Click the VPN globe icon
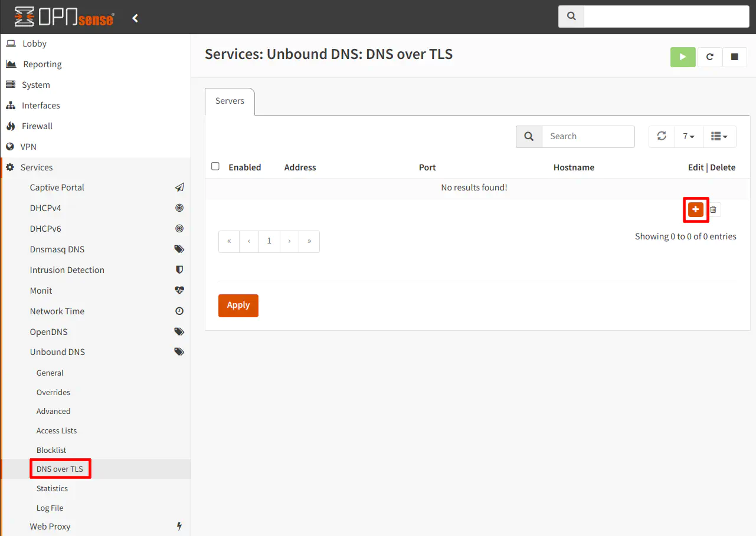Viewport: 756px width, 536px height. (10, 147)
